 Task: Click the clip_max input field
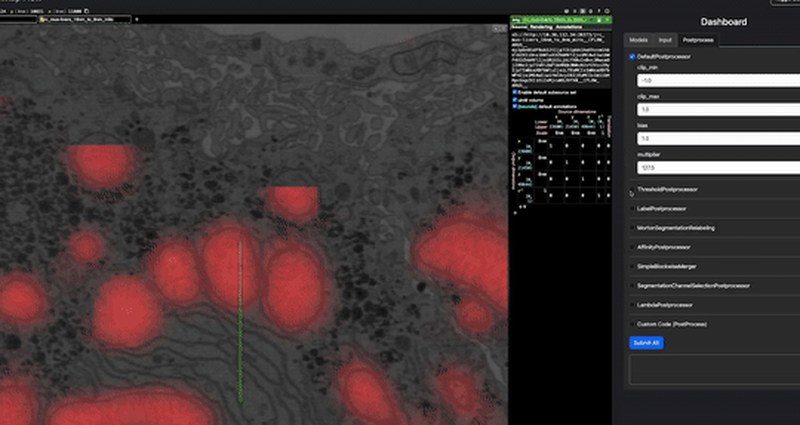718,110
